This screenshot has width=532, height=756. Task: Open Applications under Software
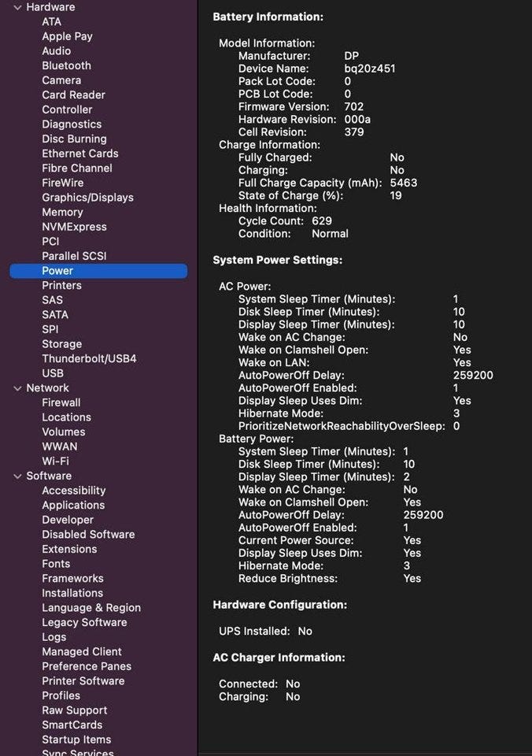73,506
